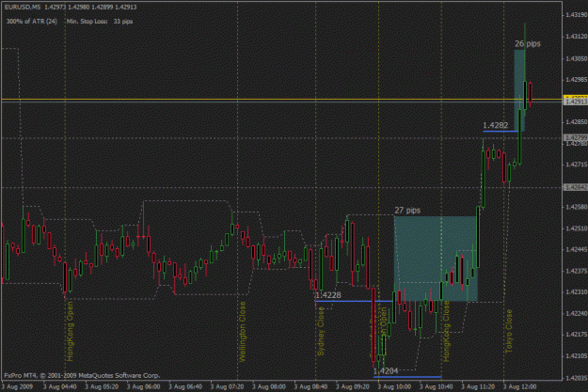The height and width of the screenshot is (392, 588).
Task: Click the 'Min. Stop Loss: 33 pips' label
Action: click(100, 22)
